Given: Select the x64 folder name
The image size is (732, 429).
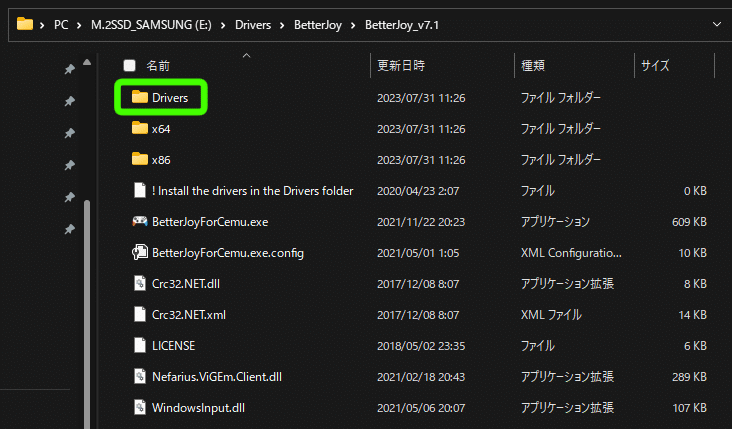Looking at the screenshot, I should [161, 129].
